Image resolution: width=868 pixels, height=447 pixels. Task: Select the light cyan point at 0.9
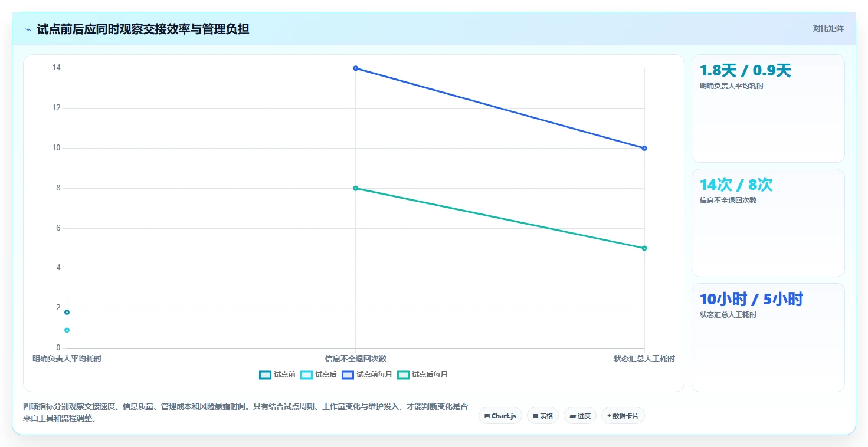pyautogui.click(x=67, y=330)
